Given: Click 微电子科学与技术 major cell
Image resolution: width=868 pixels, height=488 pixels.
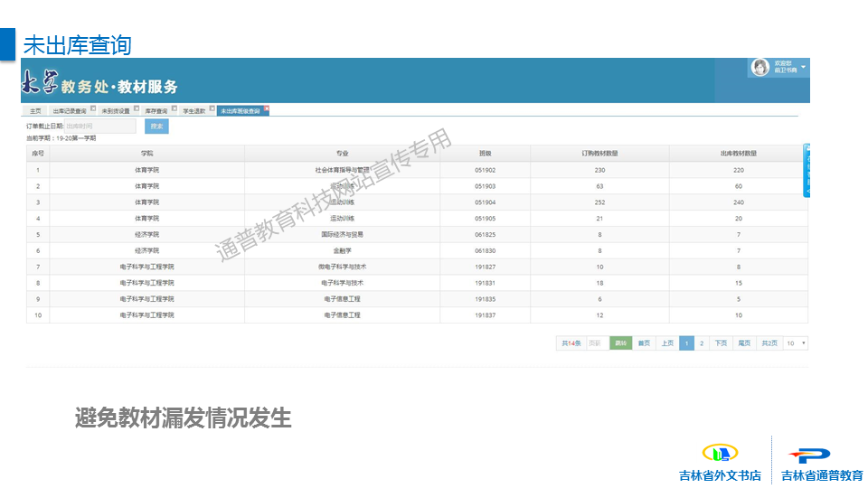Looking at the screenshot, I should click(342, 267).
